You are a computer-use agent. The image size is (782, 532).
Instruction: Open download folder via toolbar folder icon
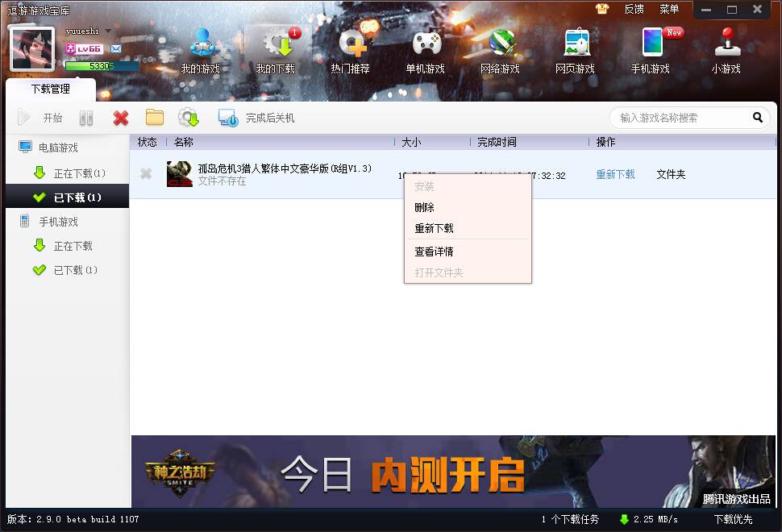pos(155,118)
